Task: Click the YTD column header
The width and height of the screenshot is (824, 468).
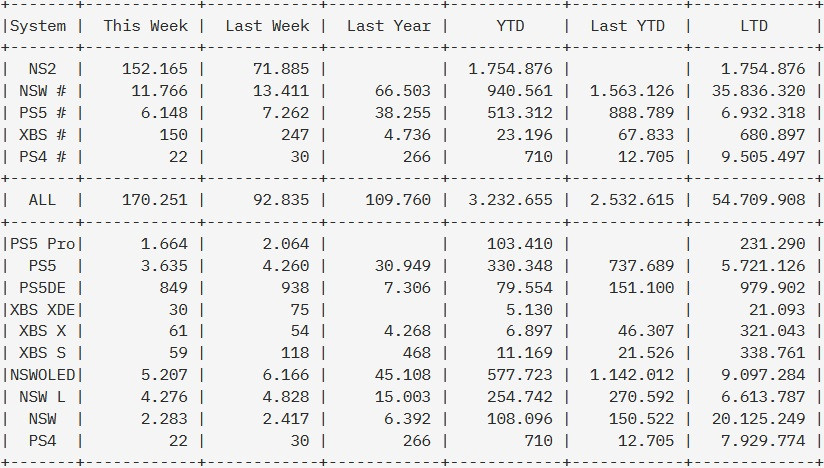Action: pos(510,26)
